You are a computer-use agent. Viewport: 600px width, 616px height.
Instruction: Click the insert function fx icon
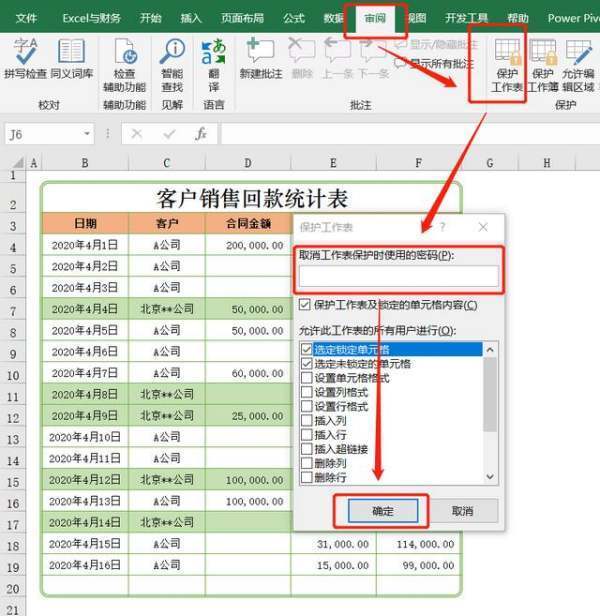pyautogui.click(x=201, y=134)
